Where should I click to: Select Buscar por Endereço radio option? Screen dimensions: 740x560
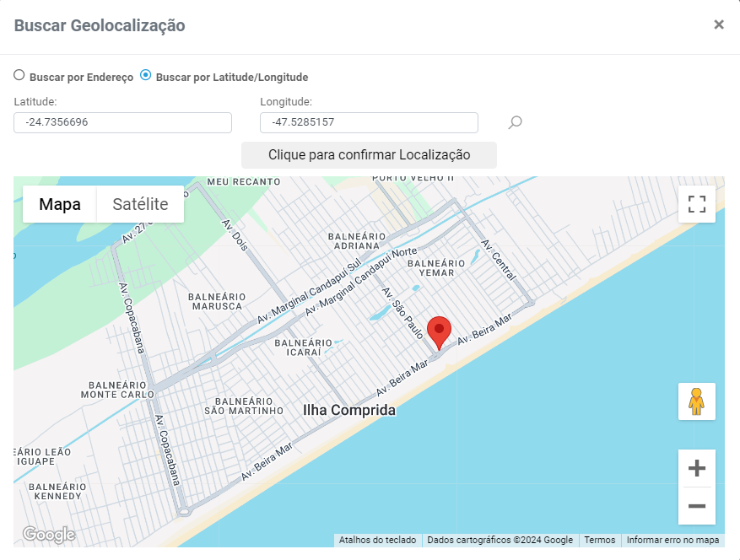click(19, 75)
